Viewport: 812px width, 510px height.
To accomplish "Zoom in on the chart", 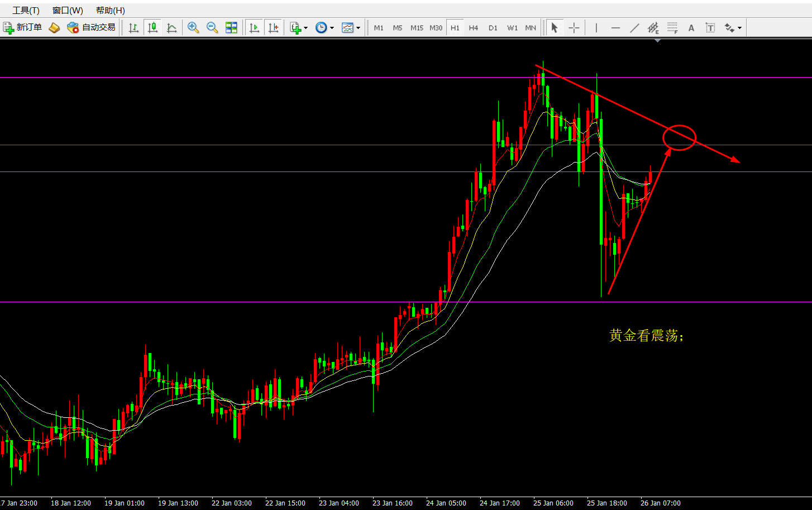I will pyautogui.click(x=193, y=27).
